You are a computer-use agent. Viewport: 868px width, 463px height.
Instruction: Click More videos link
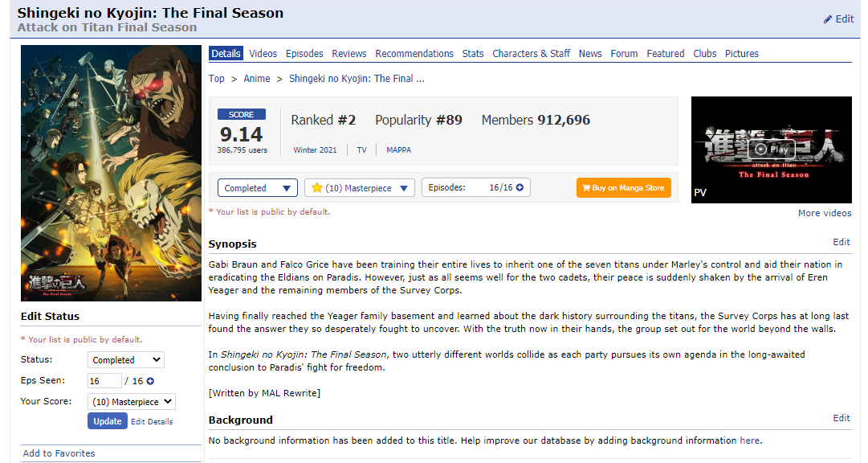[x=825, y=213]
